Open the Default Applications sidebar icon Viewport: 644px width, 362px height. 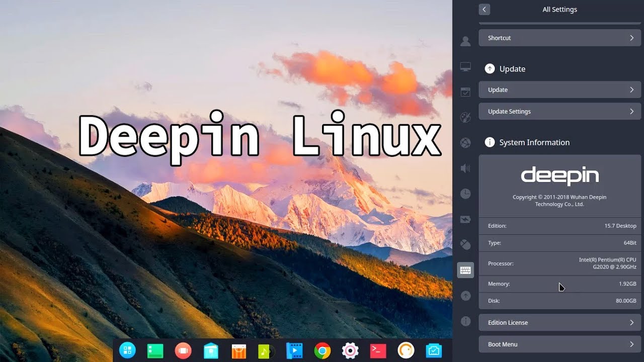point(465,92)
